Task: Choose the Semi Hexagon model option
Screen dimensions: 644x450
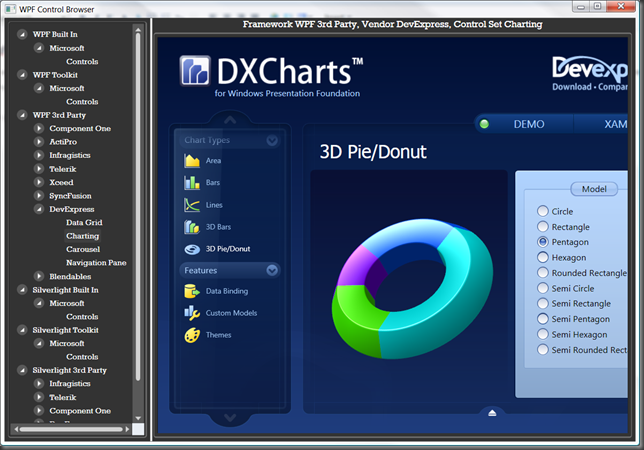Action: (543, 334)
